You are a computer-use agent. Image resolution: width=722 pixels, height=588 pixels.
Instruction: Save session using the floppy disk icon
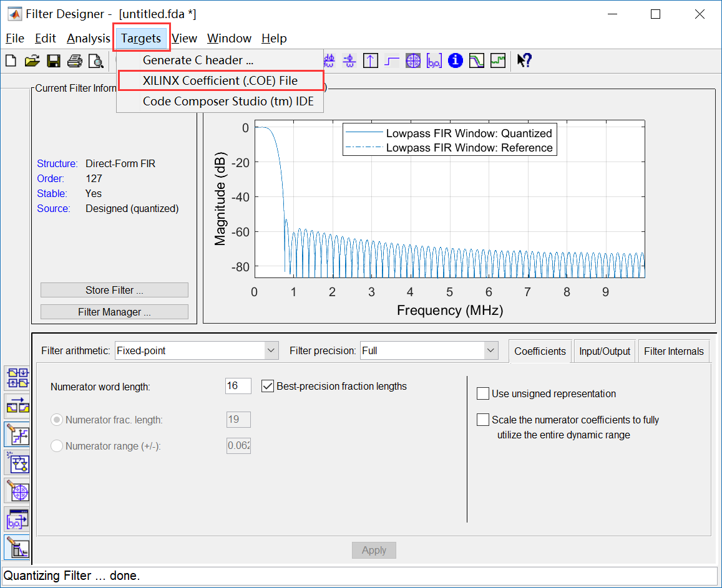[x=54, y=60]
